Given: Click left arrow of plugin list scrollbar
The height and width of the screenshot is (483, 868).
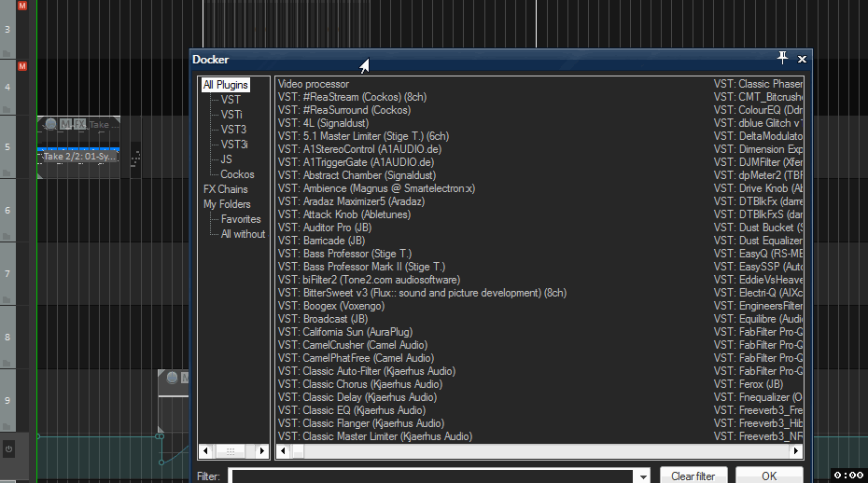Looking at the screenshot, I should pyautogui.click(x=283, y=451).
